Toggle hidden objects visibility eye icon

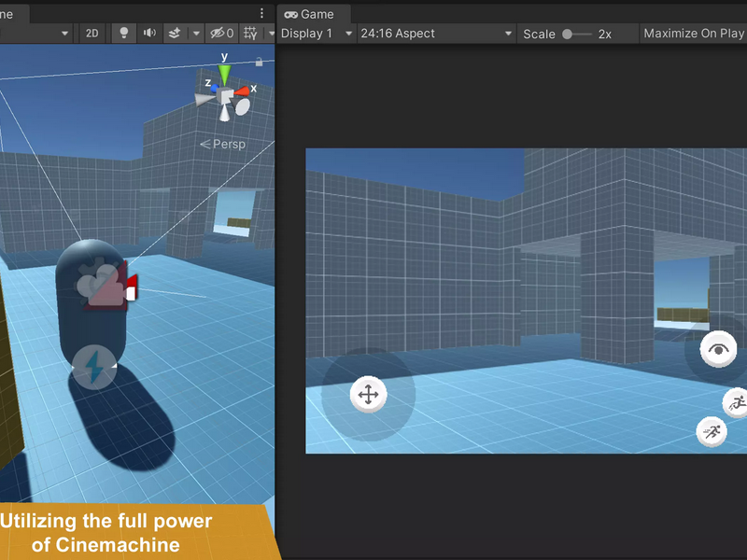[222, 34]
